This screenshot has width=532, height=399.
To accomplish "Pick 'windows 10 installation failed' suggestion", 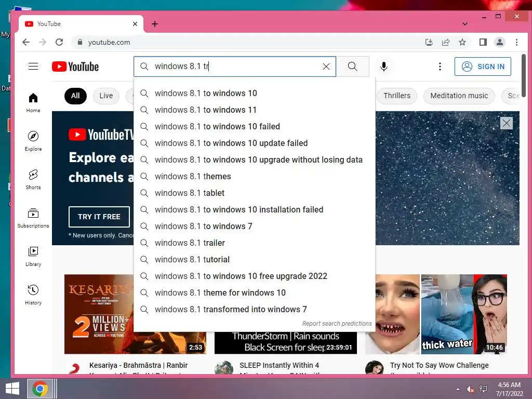I will coord(255,210).
